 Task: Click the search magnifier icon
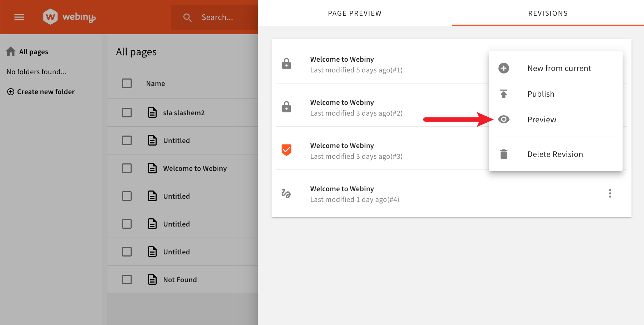(x=187, y=17)
